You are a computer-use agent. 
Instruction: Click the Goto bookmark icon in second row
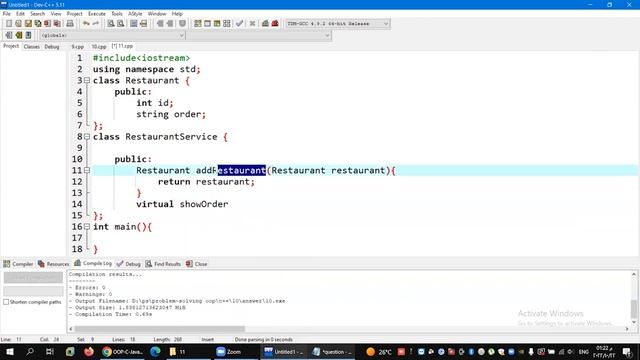click(x=28, y=36)
